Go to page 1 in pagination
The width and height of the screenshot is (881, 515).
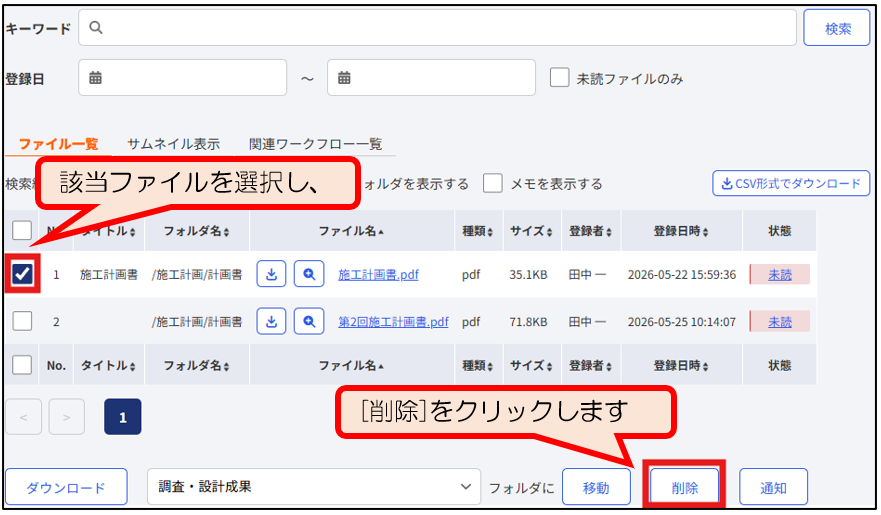pyautogui.click(x=122, y=417)
